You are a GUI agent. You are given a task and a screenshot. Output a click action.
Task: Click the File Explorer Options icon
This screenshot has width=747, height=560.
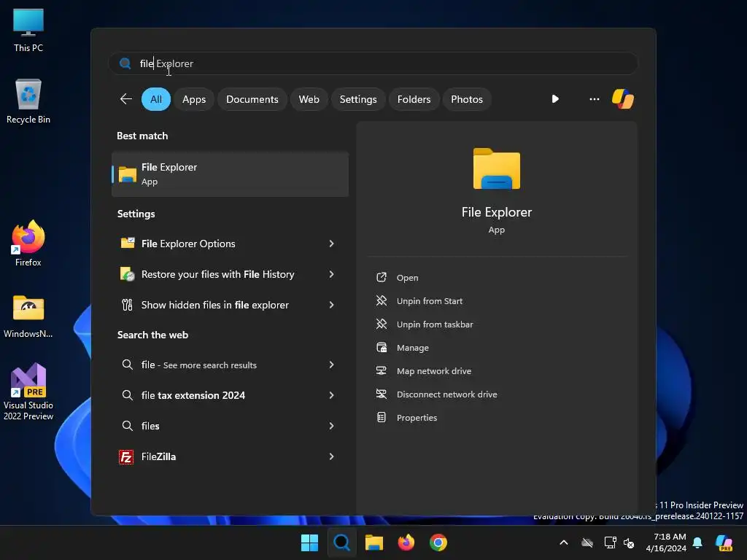[x=127, y=244]
